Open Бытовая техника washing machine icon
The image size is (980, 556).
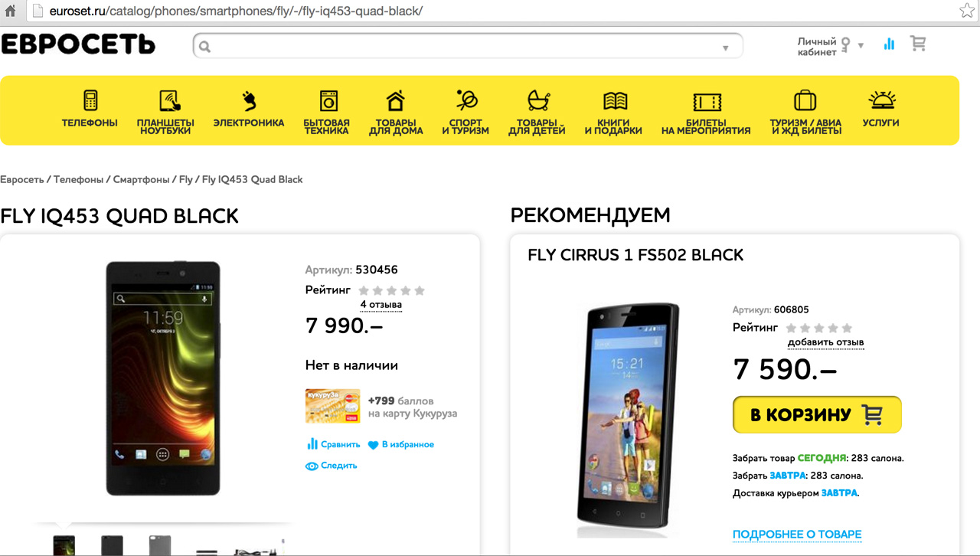click(328, 100)
